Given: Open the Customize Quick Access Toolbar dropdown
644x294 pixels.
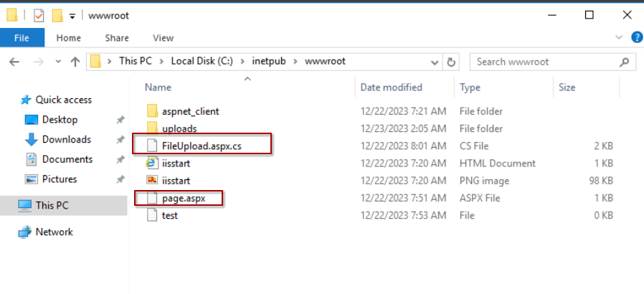Looking at the screenshot, I should point(72,15).
